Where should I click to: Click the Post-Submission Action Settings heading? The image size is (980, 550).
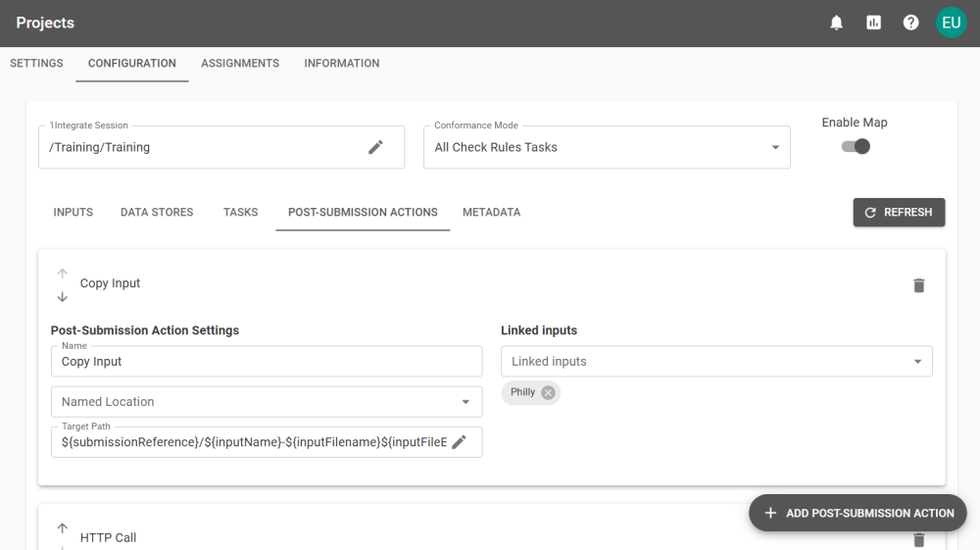tap(145, 330)
